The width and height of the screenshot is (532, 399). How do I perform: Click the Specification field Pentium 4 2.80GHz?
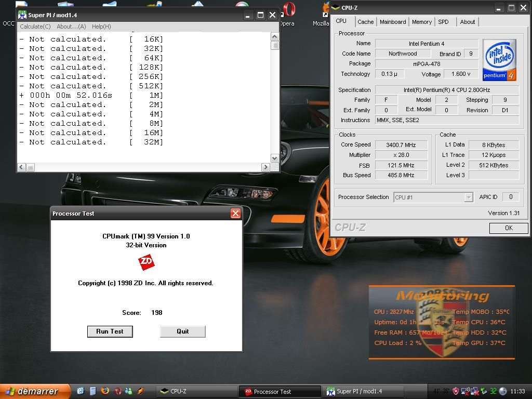click(447, 90)
